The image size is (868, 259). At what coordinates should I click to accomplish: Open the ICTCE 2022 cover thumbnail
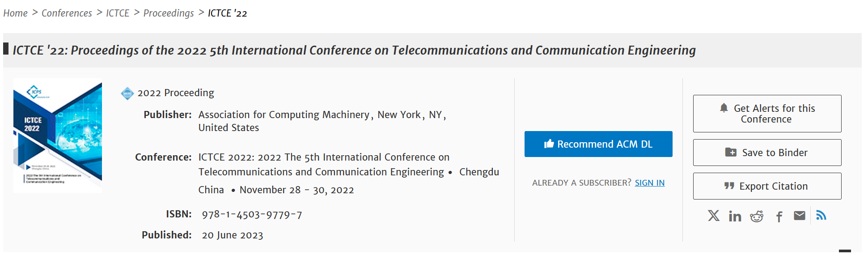tap(58, 136)
